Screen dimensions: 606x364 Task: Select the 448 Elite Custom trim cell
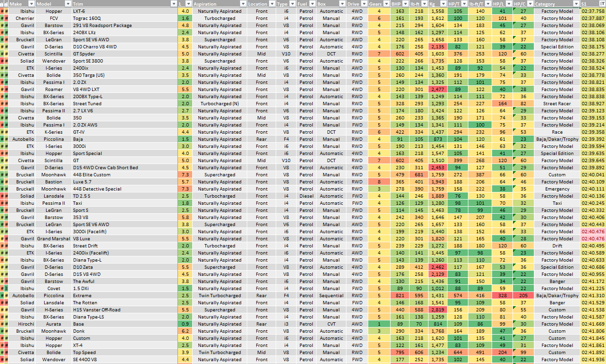tap(125, 174)
